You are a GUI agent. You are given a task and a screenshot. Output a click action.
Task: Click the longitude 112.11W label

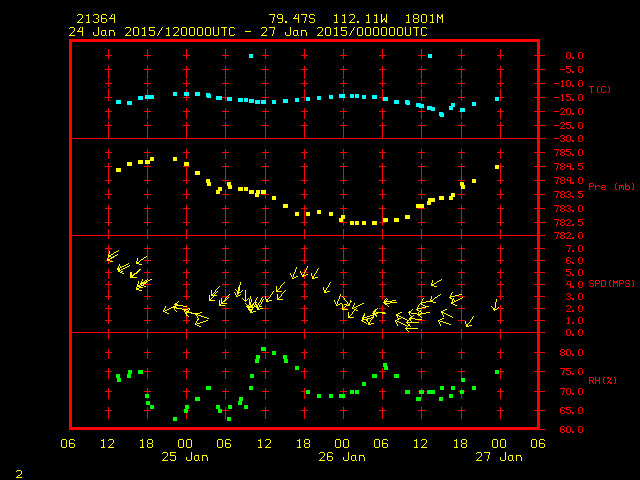pyautogui.click(x=360, y=19)
